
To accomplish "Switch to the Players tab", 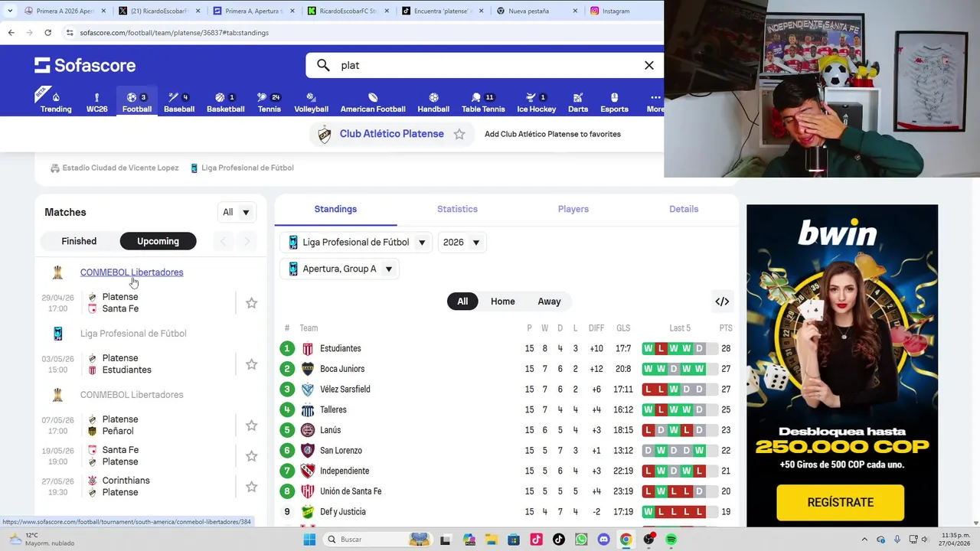I will [x=573, y=209].
